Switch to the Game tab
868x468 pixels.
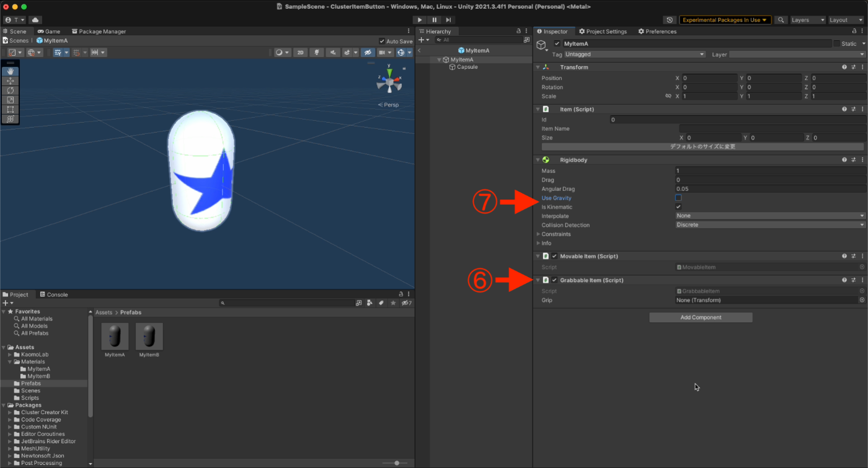pos(49,32)
